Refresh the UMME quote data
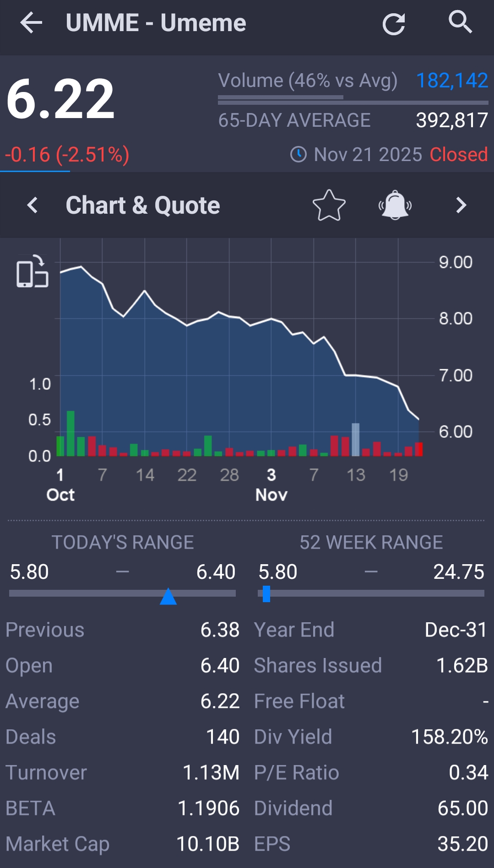This screenshot has width=494, height=868. click(x=394, y=24)
